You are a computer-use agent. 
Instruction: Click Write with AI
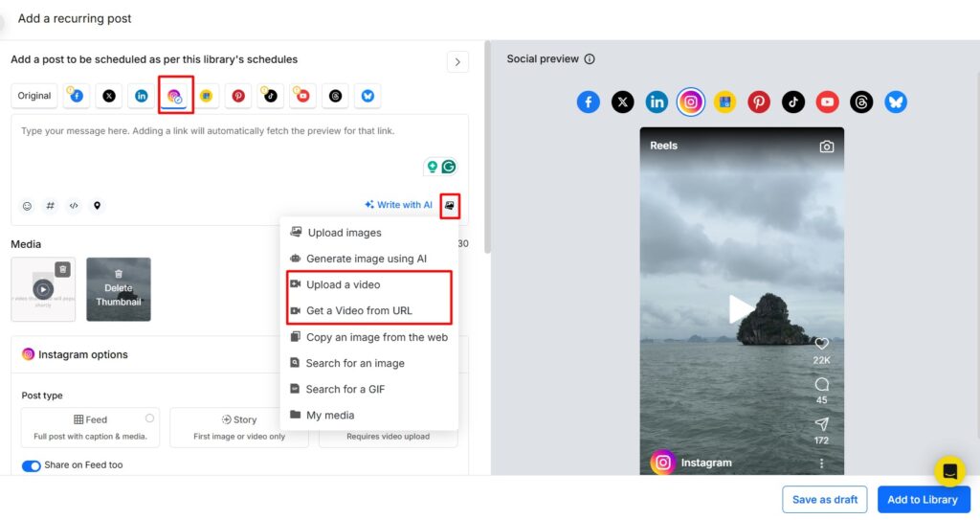pyautogui.click(x=399, y=205)
